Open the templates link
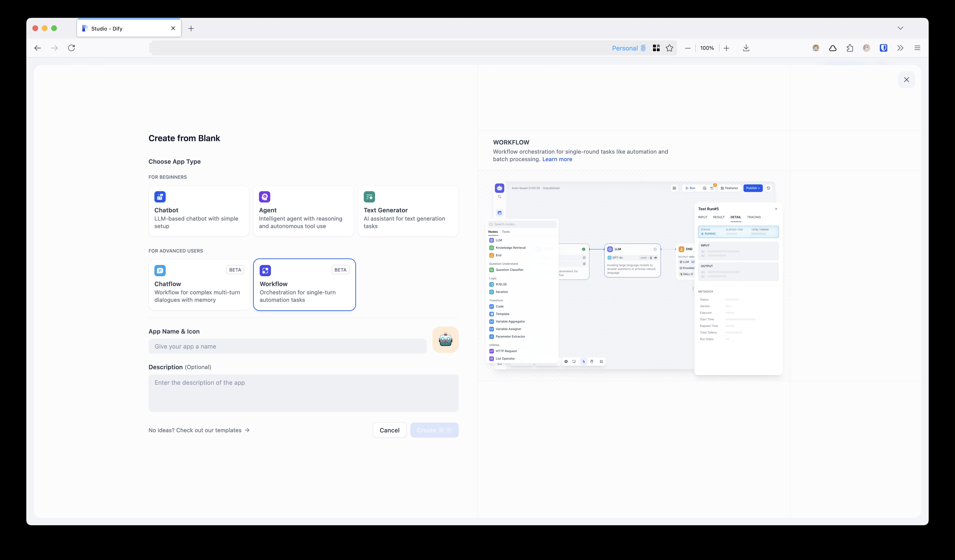Image resolution: width=955 pixels, height=560 pixels. pyautogui.click(x=199, y=430)
